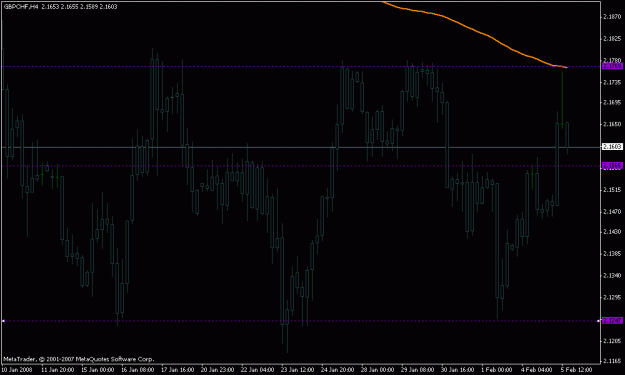Screen dimensions: 625x375
Task: Click the 28 Jan 00:00 time label
Action: 377,370
